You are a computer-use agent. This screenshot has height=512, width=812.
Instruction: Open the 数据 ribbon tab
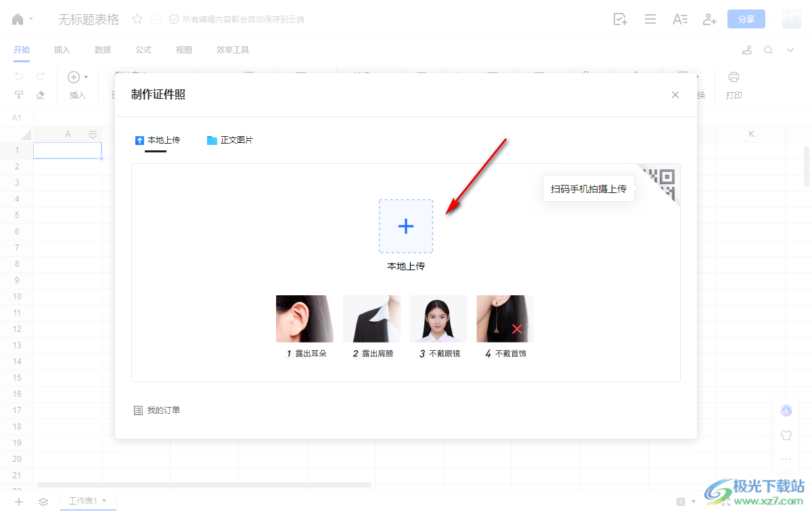[x=103, y=50]
